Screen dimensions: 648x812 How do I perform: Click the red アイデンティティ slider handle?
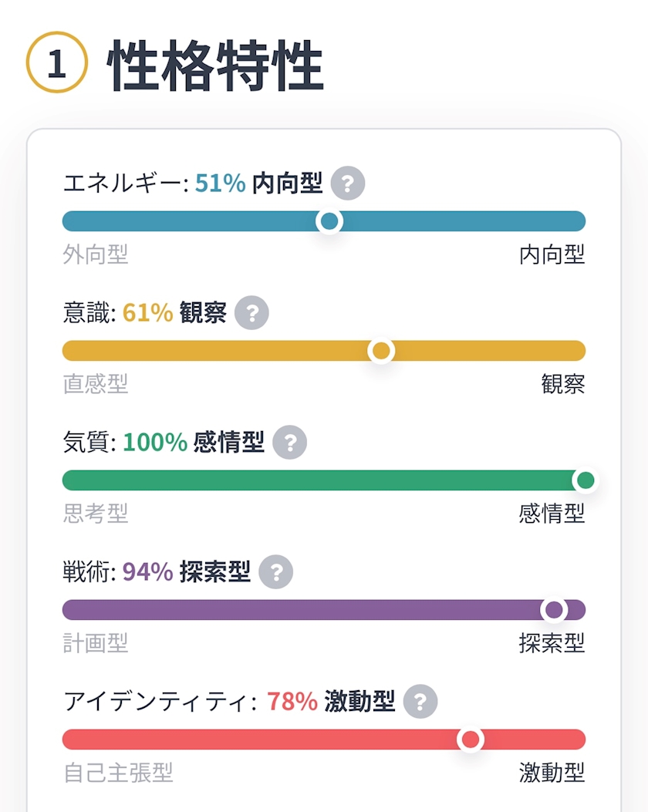tap(470, 740)
